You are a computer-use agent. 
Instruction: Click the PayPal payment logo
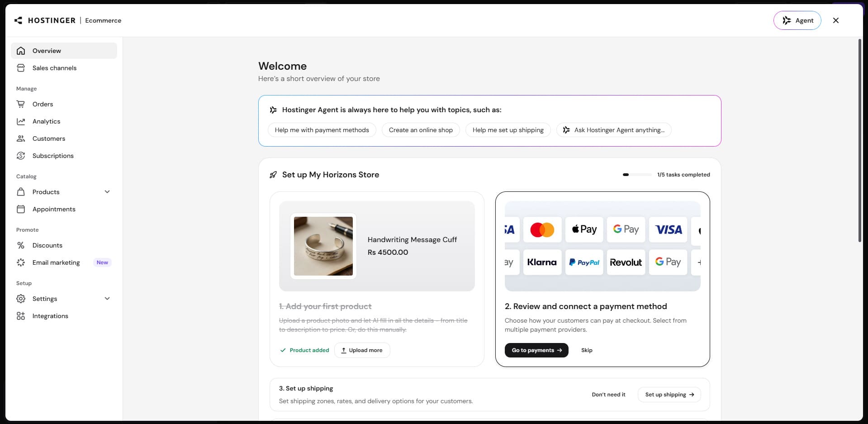584,262
